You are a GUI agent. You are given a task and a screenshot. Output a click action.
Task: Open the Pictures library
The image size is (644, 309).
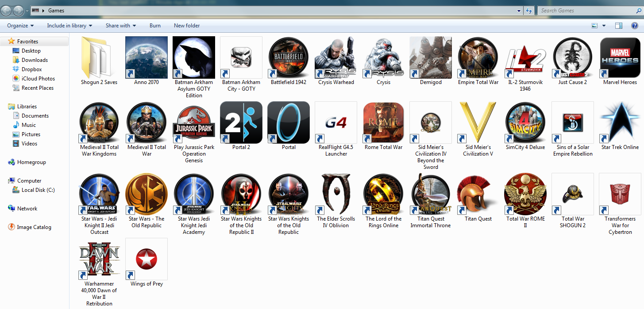point(31,134)
